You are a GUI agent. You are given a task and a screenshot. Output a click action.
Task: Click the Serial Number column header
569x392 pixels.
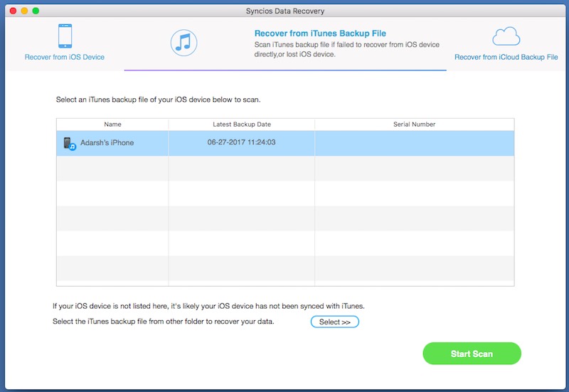415,124
